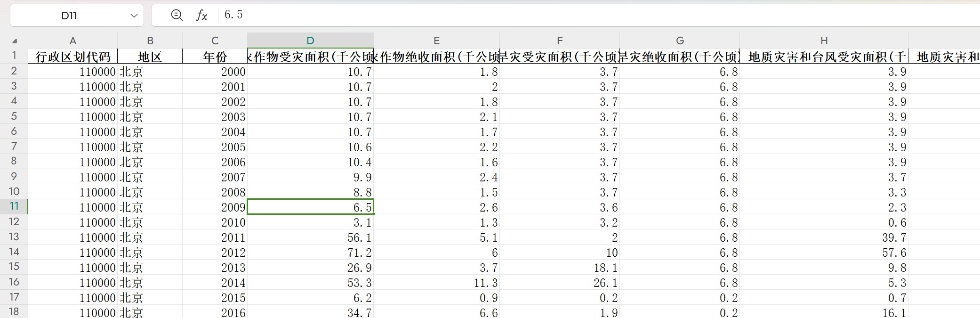The width and height of the screenshot is (980, 318).
Task: Select row 9 header
Action: 14,176
